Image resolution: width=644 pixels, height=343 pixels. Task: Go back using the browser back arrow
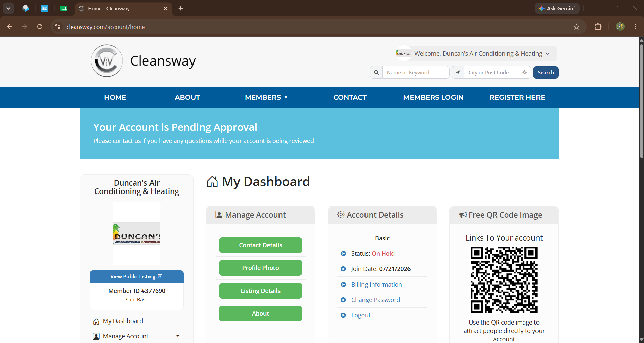[10, 27]
